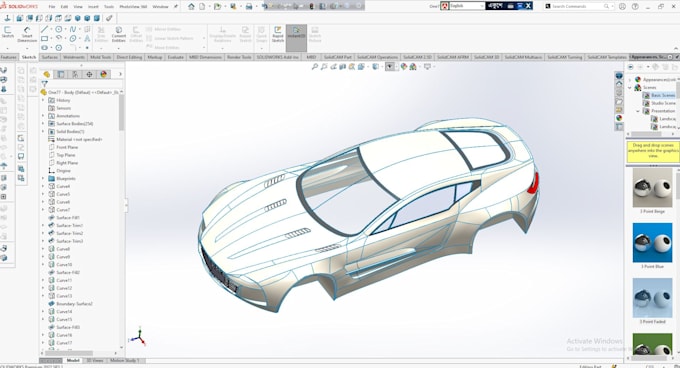Click the Apply Scene icon in view toolbar
Screen dimensions: 680x368
(x=413, y=66)
